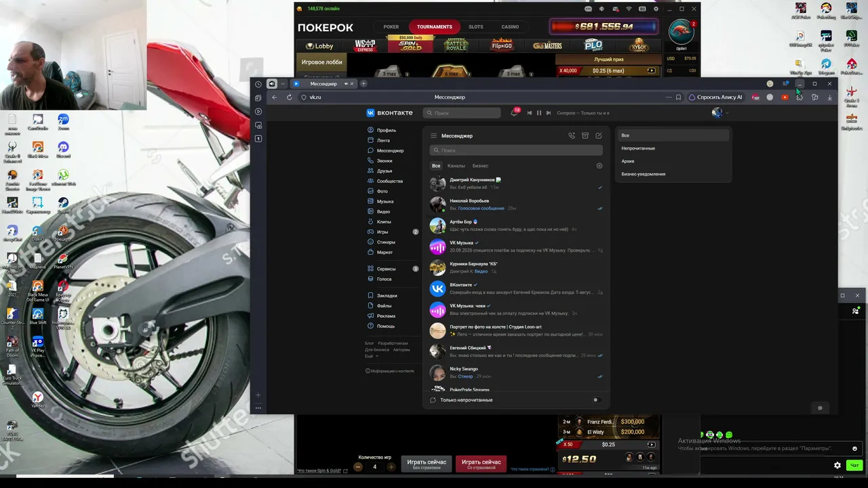Increase Количество игр with plus button
This screenshot has width=868, height=488.
click(x=391, y=467)
